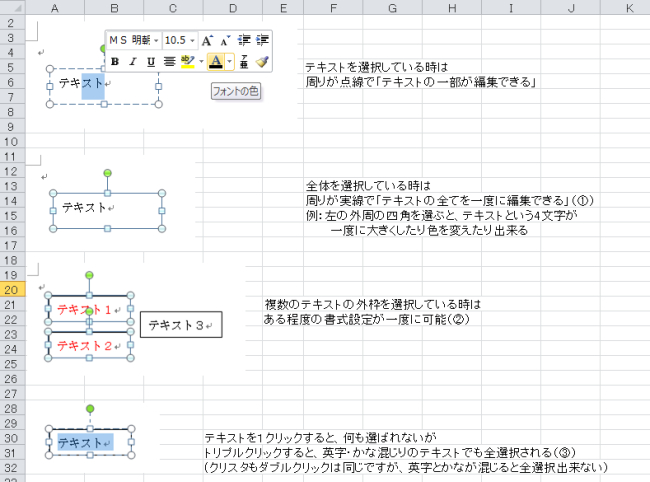Select row 10 header

[12, 142]
